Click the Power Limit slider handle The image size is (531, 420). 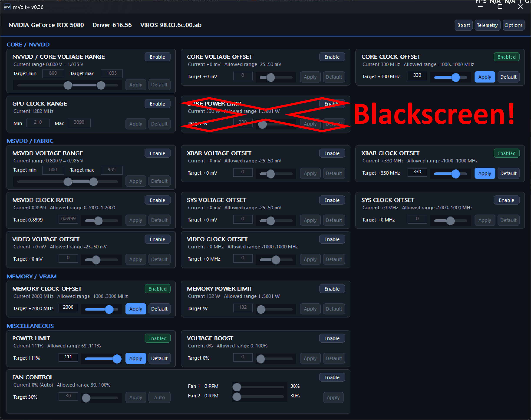tap(117, 359)
